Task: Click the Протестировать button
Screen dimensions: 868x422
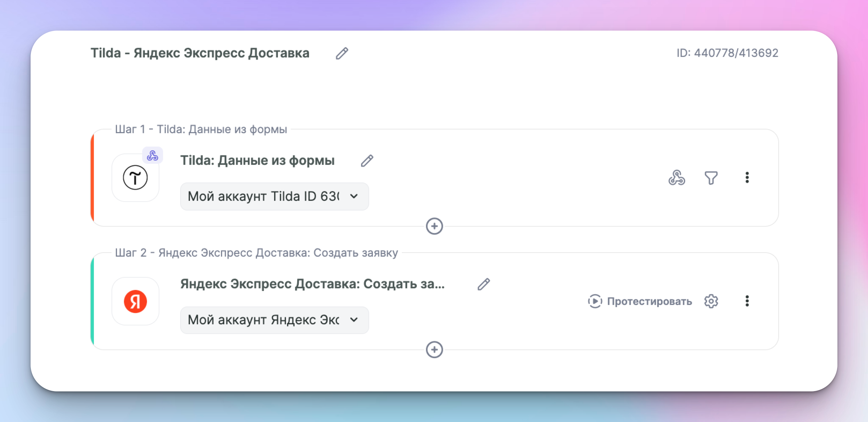Action: point(639,301)
